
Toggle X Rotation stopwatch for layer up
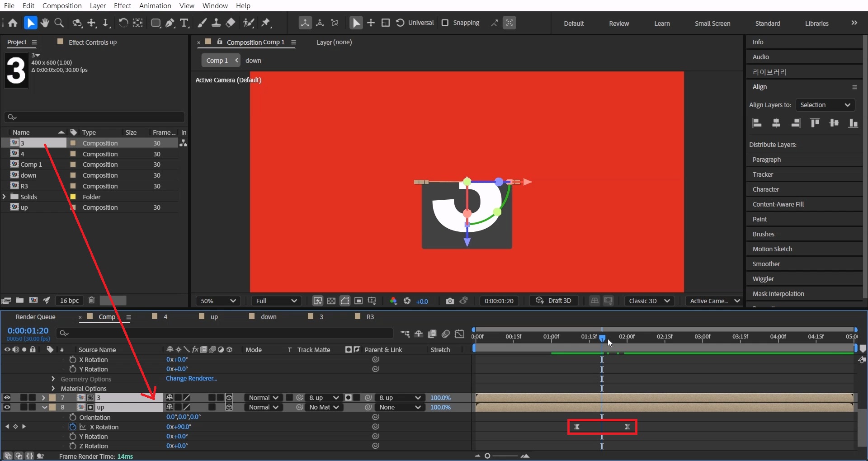[x=72, y=427]
